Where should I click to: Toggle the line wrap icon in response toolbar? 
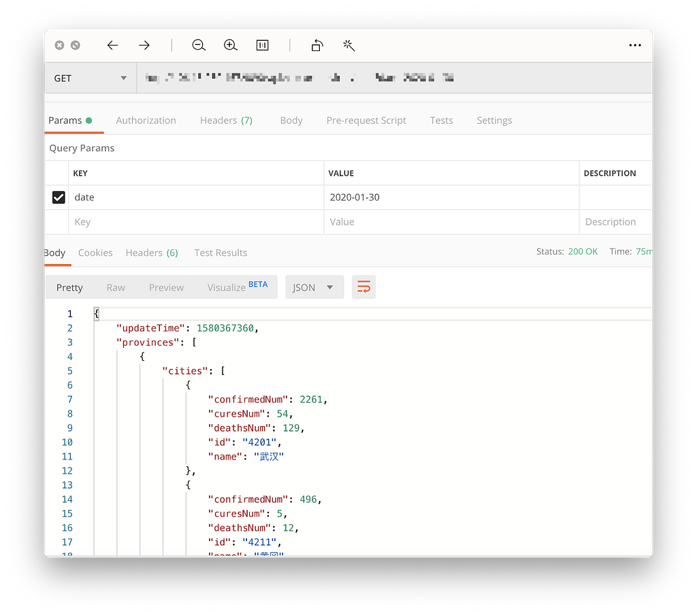[363, 287]
